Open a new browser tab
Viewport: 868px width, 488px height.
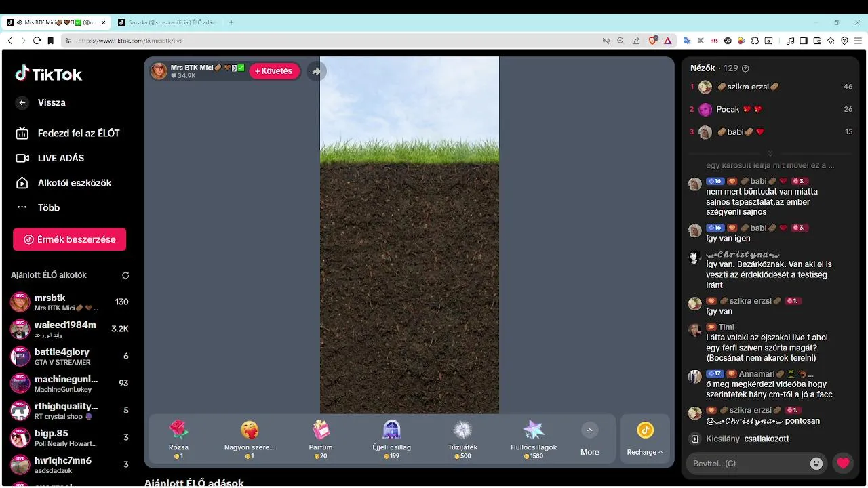(231, 22)
